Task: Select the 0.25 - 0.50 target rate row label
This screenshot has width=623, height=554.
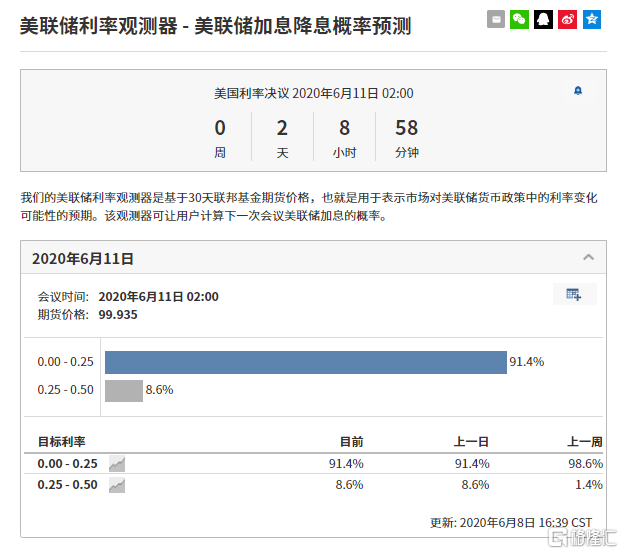Action: pyautogui.click(x=68, y=485)
